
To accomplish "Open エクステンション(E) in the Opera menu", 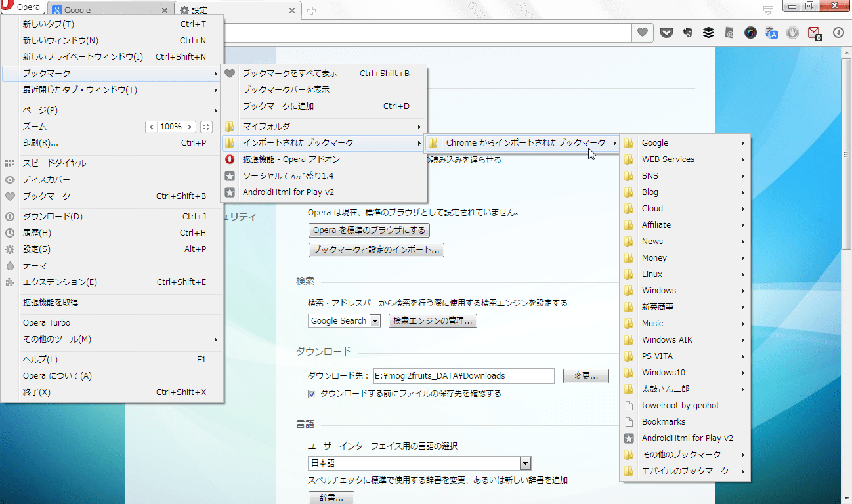I will click(112, 282).
